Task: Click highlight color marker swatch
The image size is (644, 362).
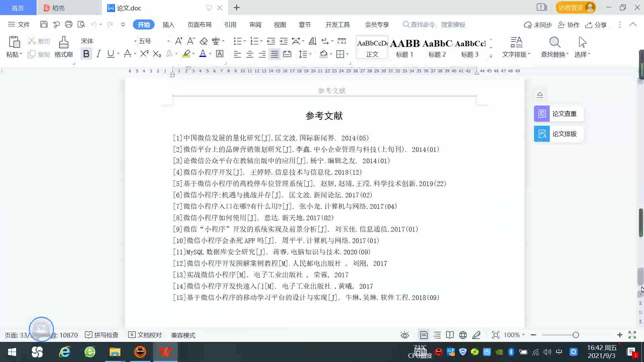Action: pos(186,54)
